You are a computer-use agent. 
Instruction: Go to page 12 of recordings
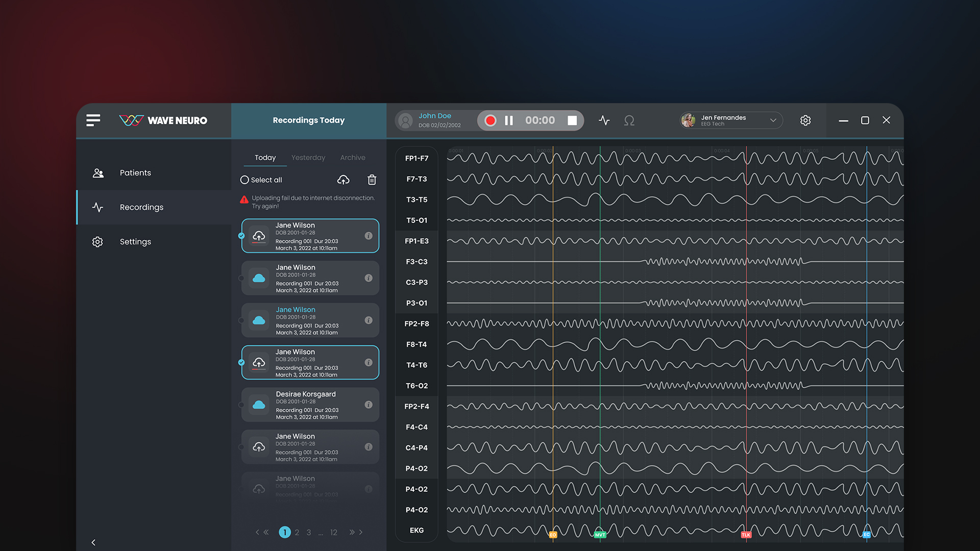point(334,532)
